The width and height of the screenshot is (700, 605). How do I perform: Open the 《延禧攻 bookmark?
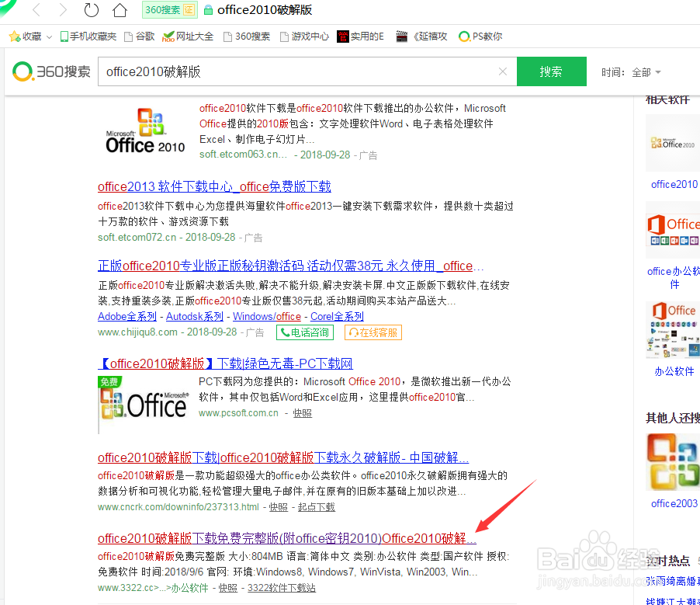click(x=421, y=37)
